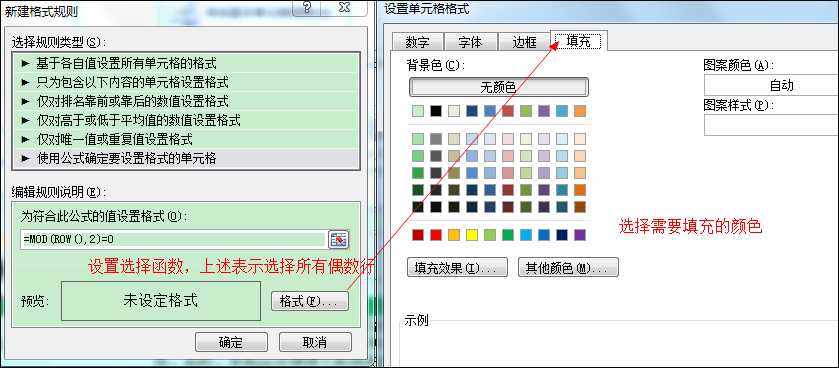Switch to the 填充 tab
The width and height of the screenshot is (839, 368).
click(579, 41)
